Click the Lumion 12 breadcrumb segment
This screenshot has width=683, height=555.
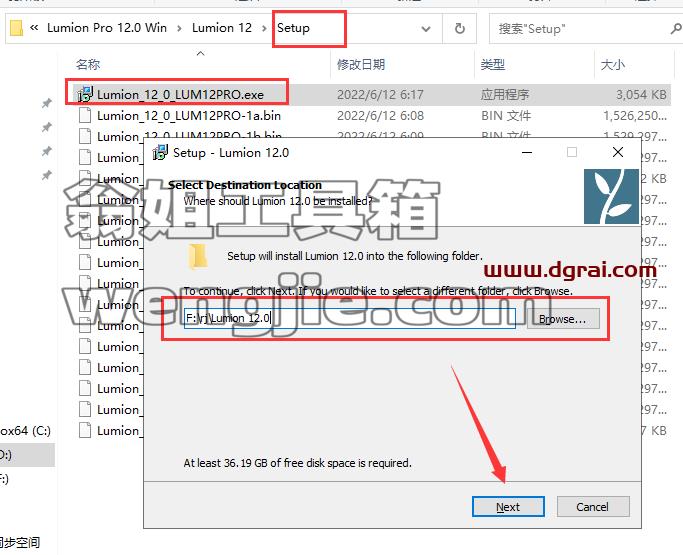[x=222, y=28]
